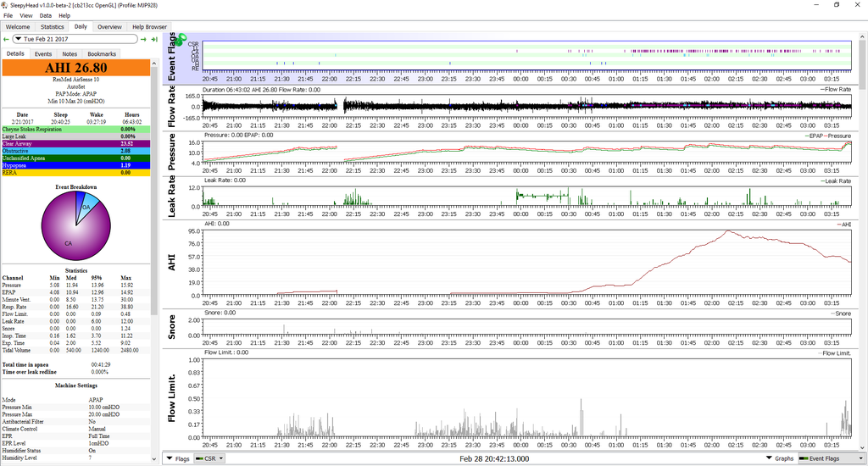Switch to the Statistics tab

point(53,26)
